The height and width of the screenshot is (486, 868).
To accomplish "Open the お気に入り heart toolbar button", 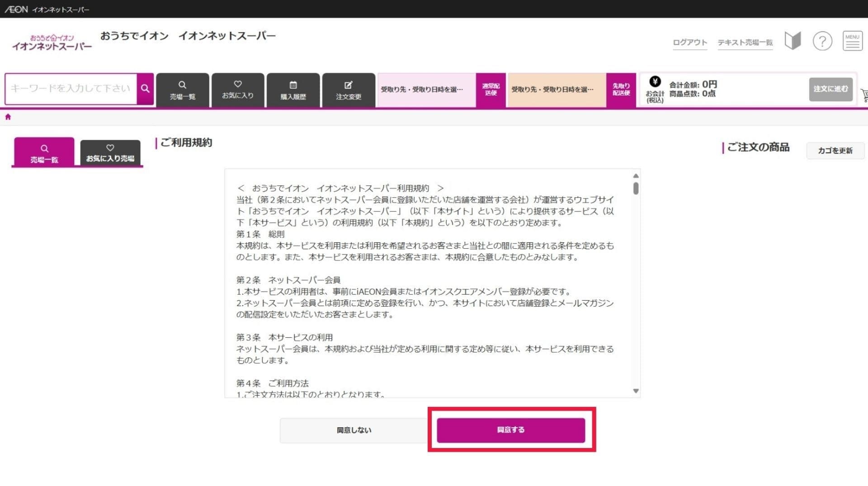I will (x=238, y=90).
